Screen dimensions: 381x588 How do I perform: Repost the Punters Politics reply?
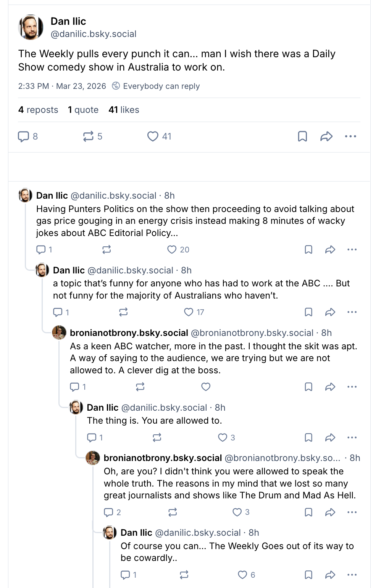click(x=107, y=250)
